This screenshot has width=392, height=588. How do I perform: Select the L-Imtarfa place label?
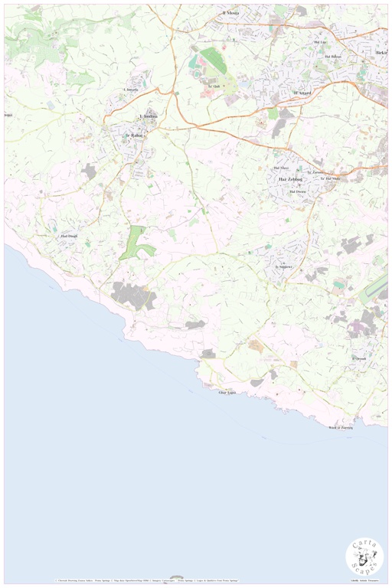(131, 90)
